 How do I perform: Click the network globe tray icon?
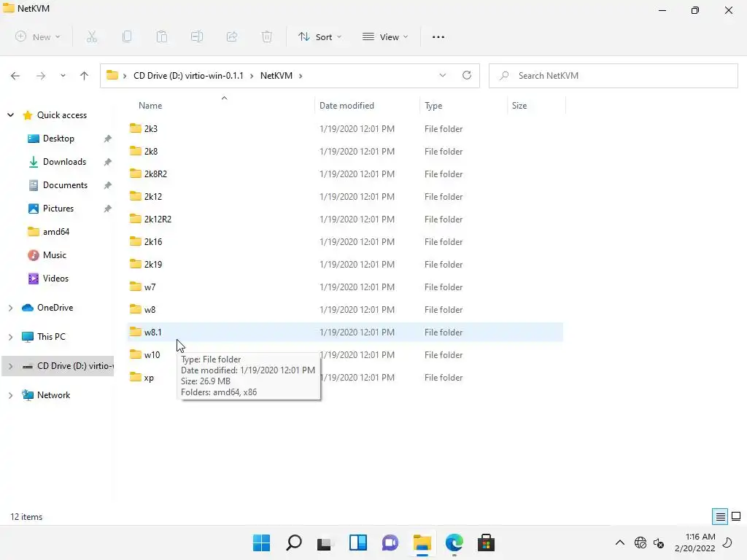click(640, 542)
